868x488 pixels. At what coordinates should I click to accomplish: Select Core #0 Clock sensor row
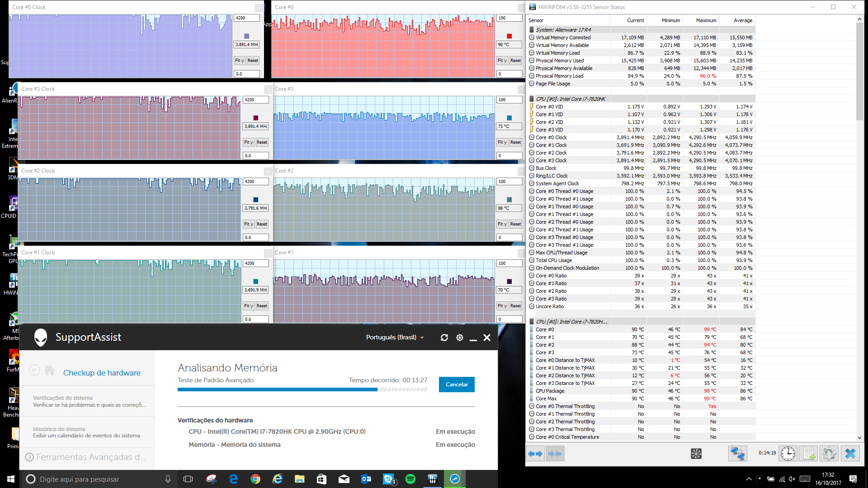point(641,137)
